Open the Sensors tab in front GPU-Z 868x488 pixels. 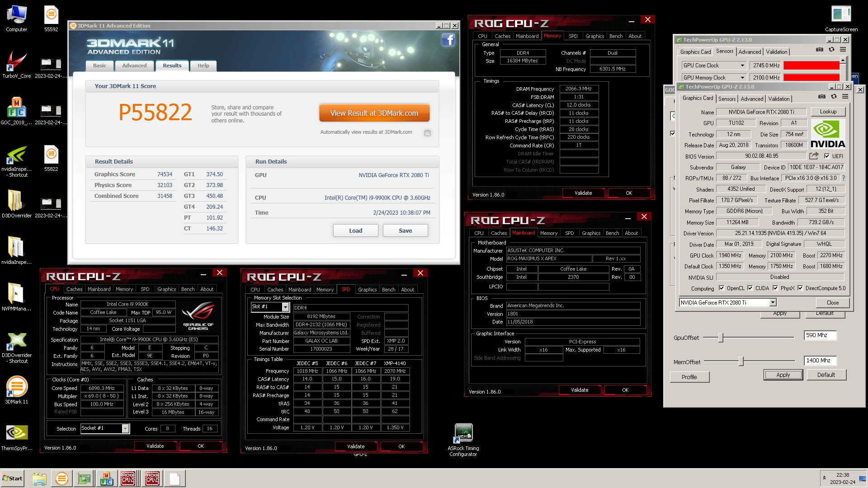tap(727, 99)
